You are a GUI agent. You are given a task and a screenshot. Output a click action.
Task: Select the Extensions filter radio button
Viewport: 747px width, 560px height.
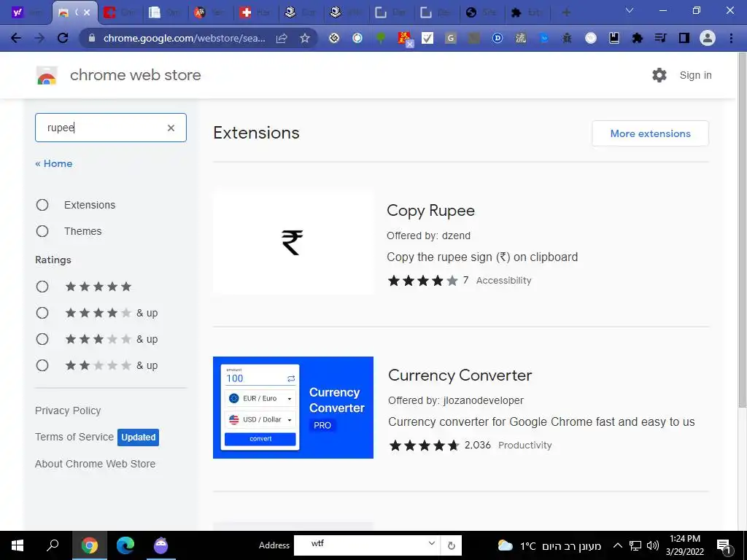point(42,205)
